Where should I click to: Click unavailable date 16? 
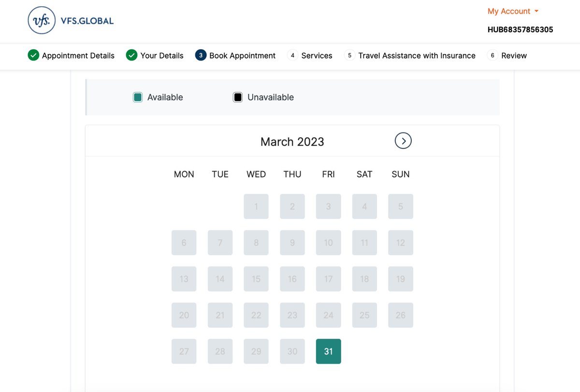click(292, 279)
